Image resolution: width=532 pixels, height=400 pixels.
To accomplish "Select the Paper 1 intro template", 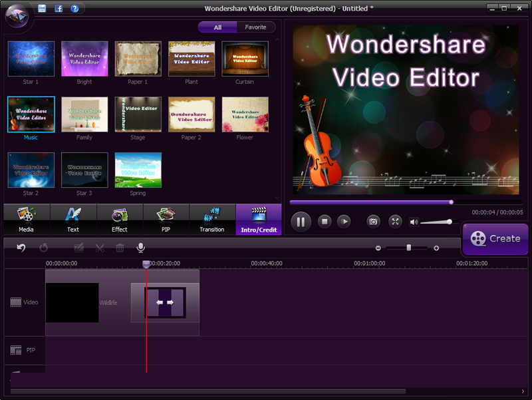I will pos(138,59).
